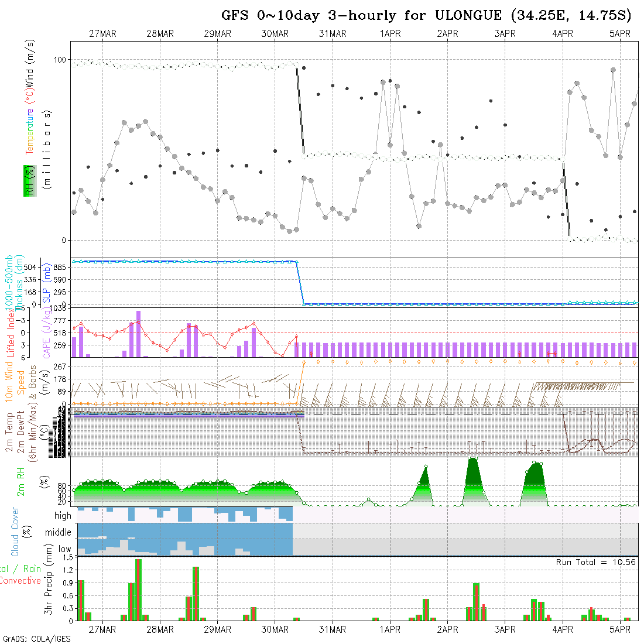Select the 31MAR date label at top

click(x=333, y=34)
